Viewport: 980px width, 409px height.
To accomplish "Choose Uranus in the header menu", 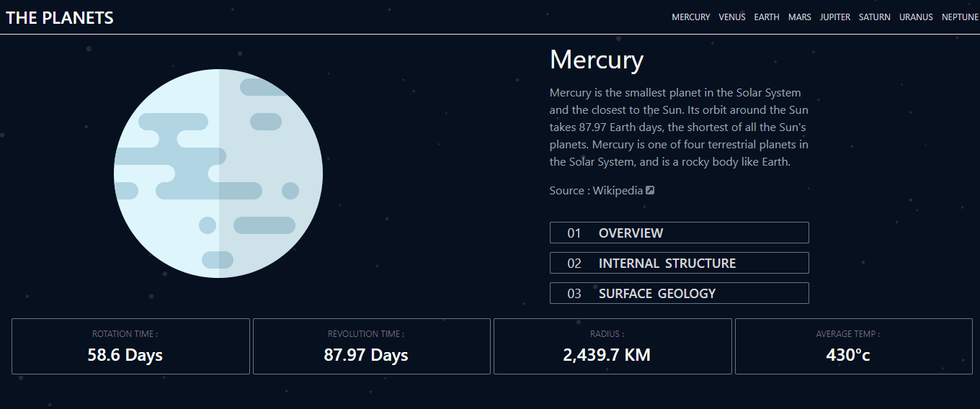I will point(916,17).
